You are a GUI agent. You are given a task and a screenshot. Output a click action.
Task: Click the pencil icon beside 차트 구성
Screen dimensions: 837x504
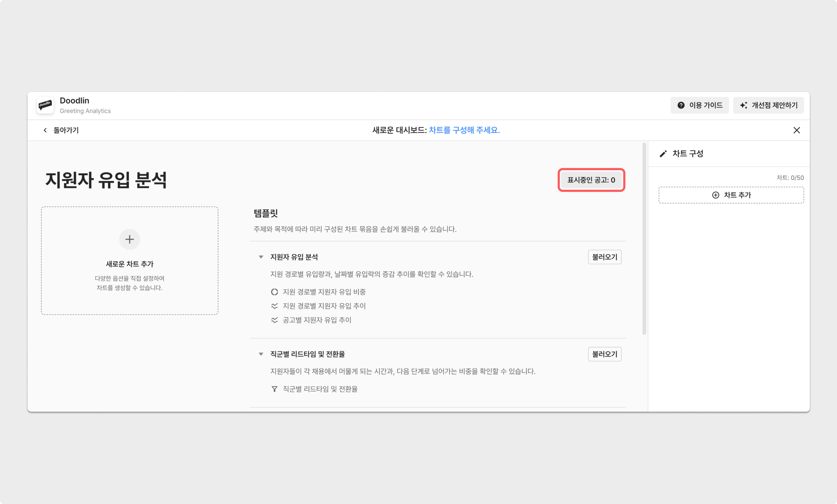(x=663, y=154)
